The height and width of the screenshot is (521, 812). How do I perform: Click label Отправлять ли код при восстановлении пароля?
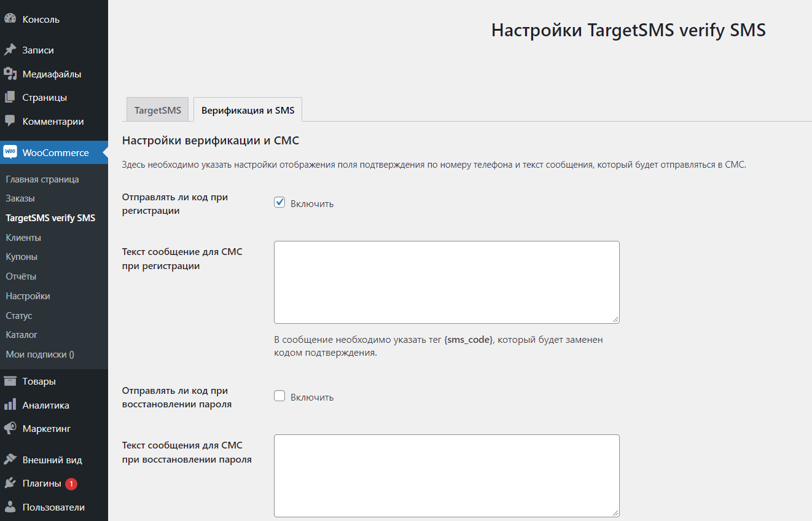click(177, 398)
